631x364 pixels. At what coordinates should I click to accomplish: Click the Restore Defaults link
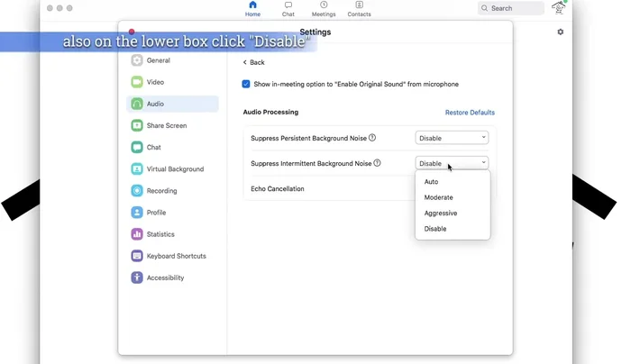pyautogui.click(x=470, y=113)
